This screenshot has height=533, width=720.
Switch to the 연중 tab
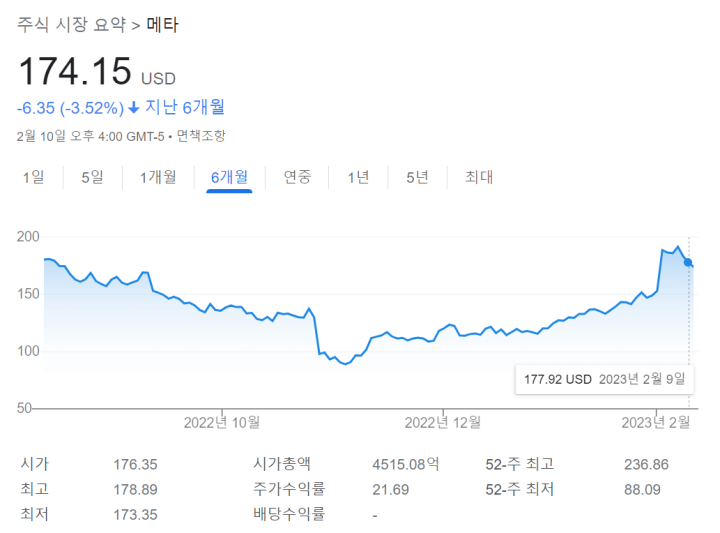[x=297, y=177]
